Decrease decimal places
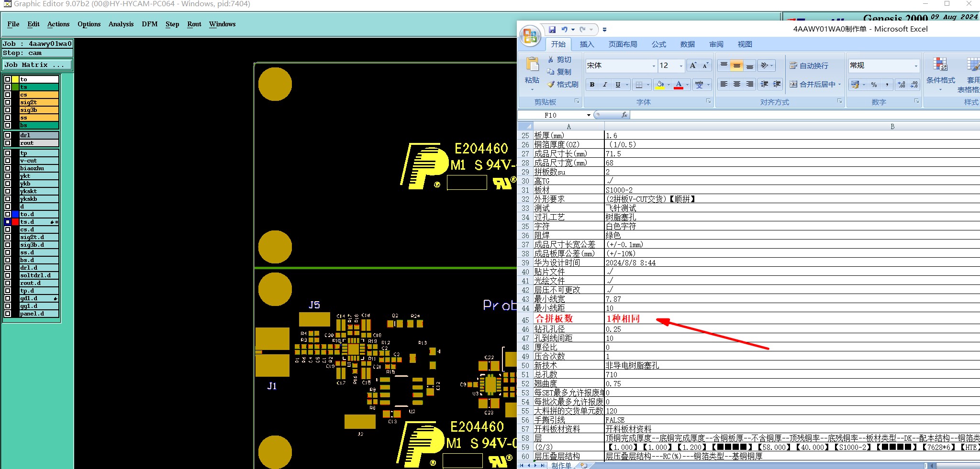980x469 pixels. [914, 85]
